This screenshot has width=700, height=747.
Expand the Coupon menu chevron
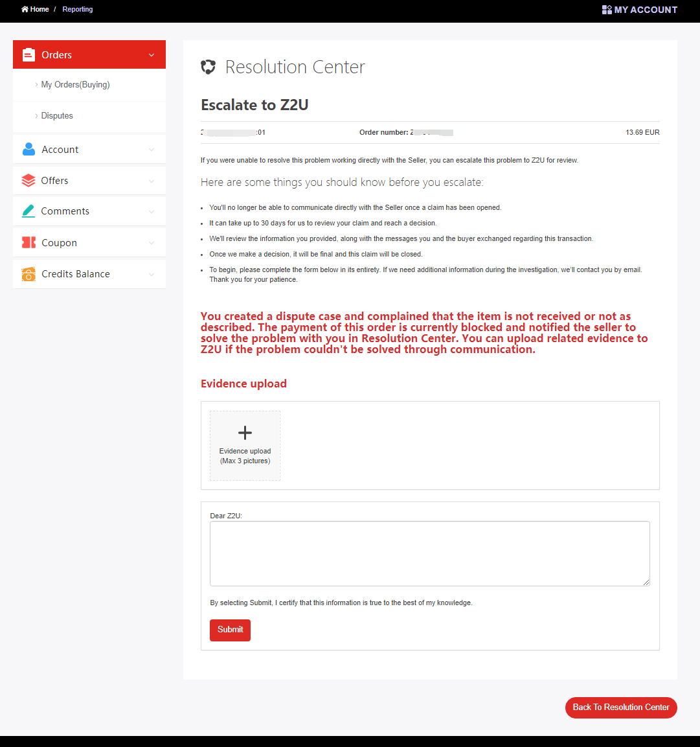[152, 243]
